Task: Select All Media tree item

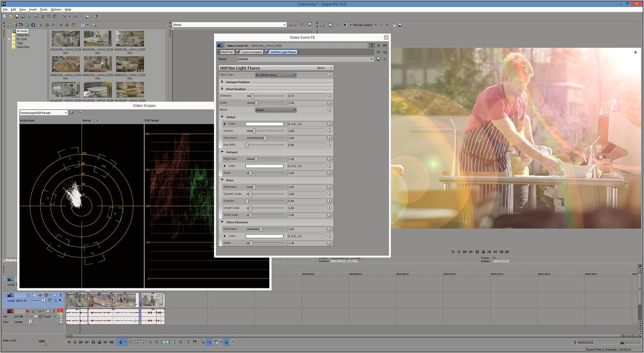Action: tap(22, 31)
